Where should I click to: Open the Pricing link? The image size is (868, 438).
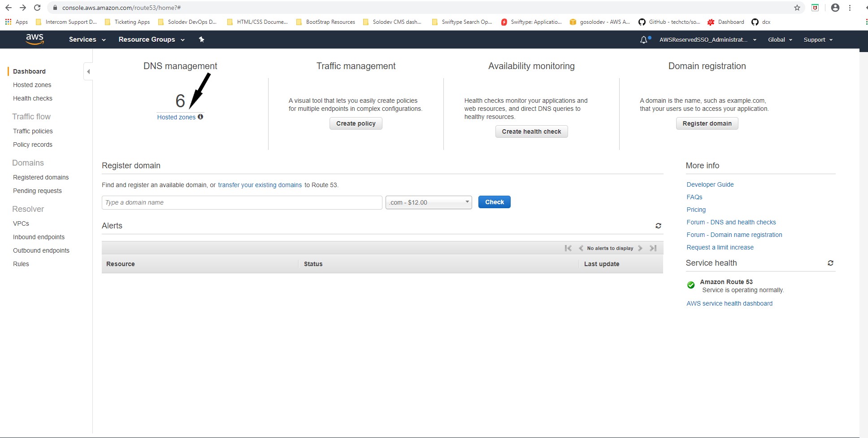point(696,210)
